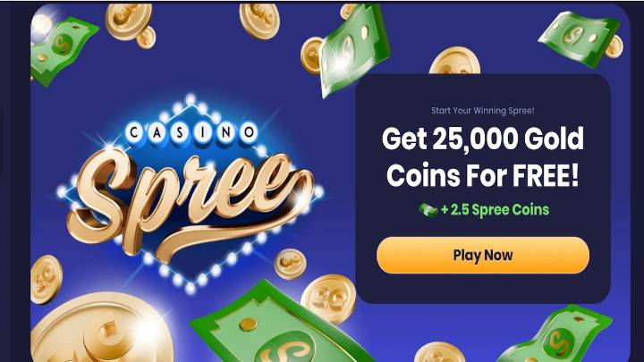
Task: Click the green cash icon beside Spree Coins
Action: point(428,210)
